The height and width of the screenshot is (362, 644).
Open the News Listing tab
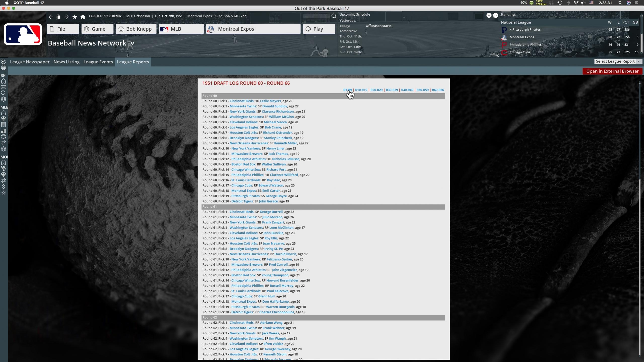[66, 62]
